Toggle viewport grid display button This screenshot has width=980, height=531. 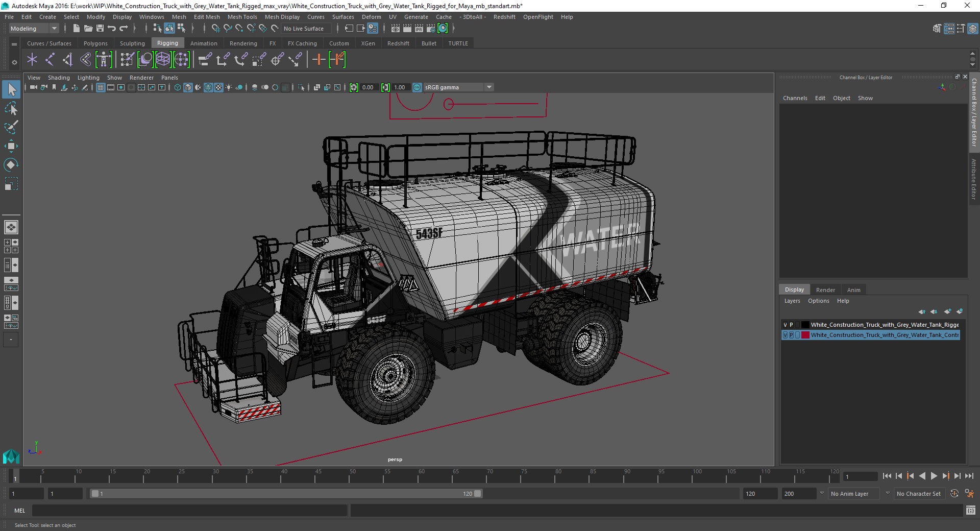click(101, 87)
